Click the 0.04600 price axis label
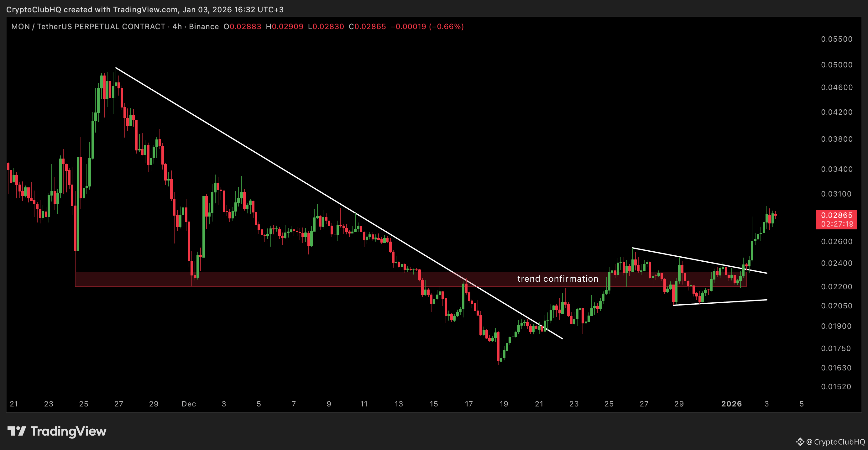This screenshot has height=450, width=868. click(837, 87)
